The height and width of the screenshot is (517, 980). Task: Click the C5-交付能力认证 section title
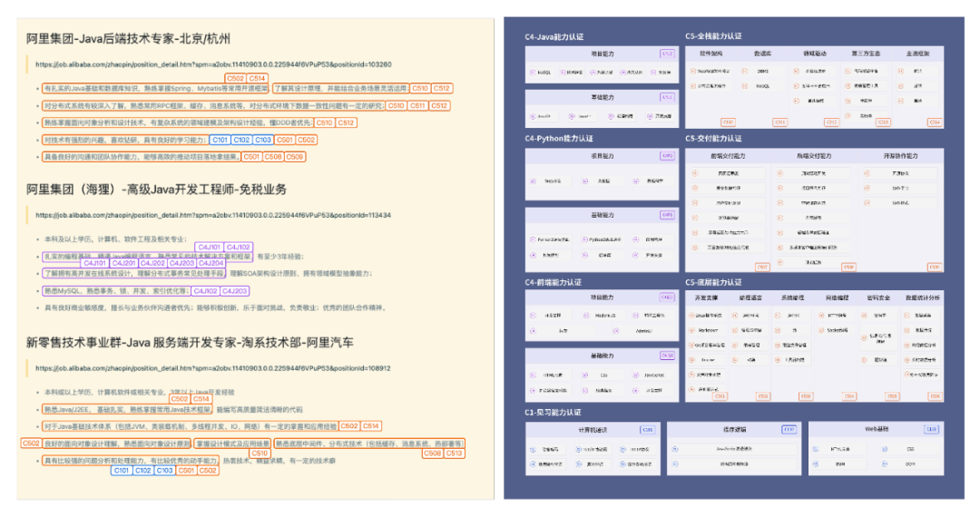pyautogui.click(x=713, y=139)
